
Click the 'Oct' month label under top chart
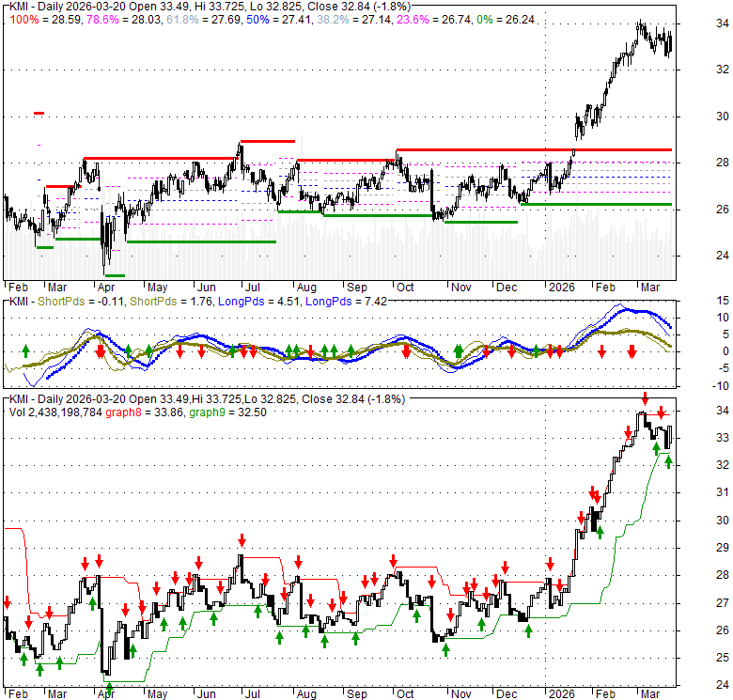(405, 288)
